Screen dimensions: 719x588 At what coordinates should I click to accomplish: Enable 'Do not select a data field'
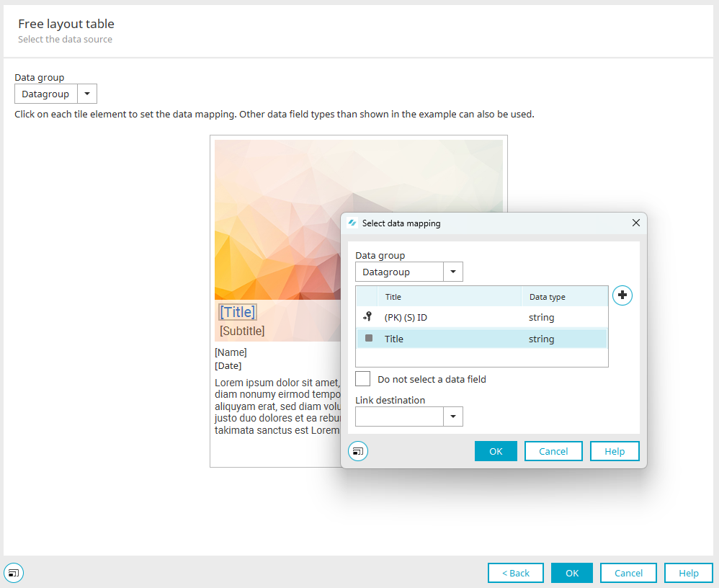(362, 379)
